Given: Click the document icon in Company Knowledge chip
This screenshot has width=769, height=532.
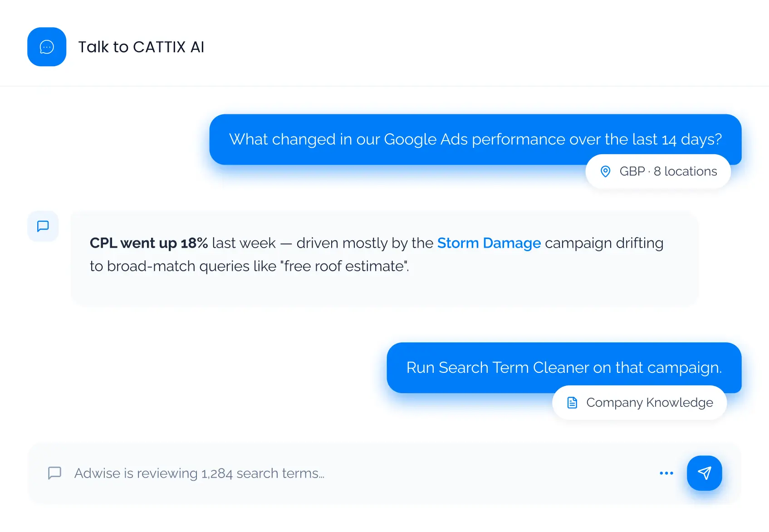Looking at the screenshot, I should pyautogui.click(x=572, y=402).
